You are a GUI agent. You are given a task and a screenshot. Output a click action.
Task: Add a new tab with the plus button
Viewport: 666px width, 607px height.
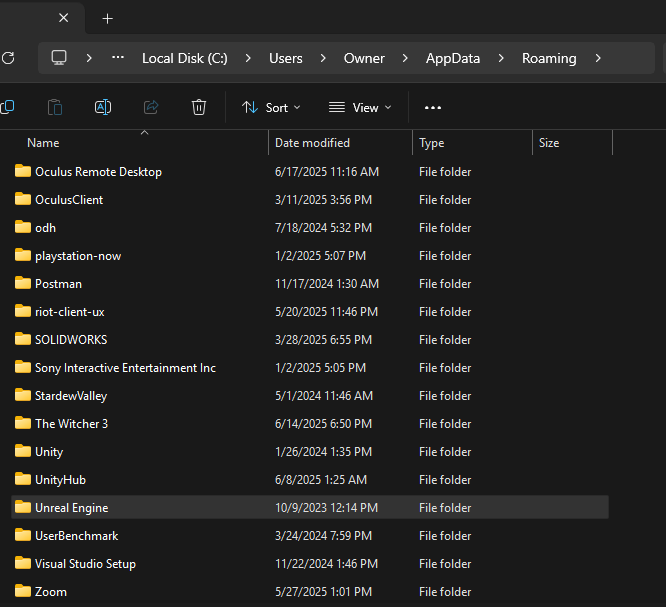[107, 19]
